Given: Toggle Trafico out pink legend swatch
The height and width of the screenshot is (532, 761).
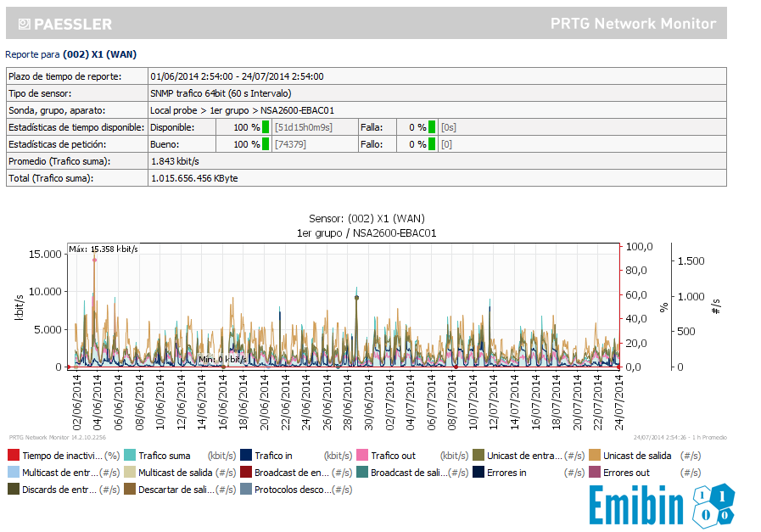Looking at the screenshot, I should (362, 456).
